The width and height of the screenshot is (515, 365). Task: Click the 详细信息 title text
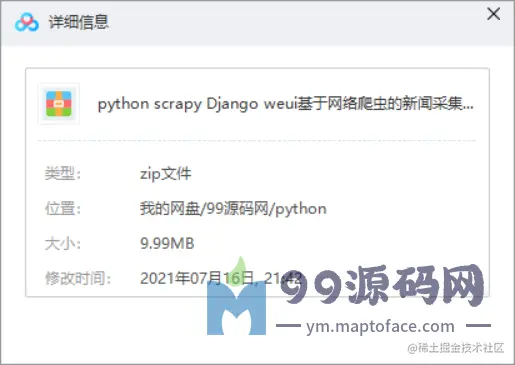click(79, 22)
